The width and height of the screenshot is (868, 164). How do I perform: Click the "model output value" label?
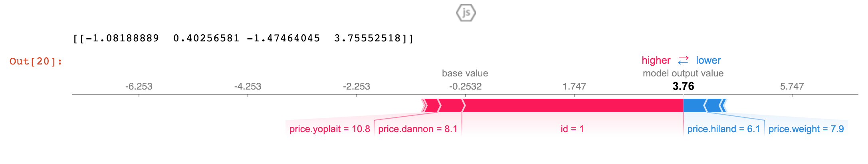[x=683, y=73]
